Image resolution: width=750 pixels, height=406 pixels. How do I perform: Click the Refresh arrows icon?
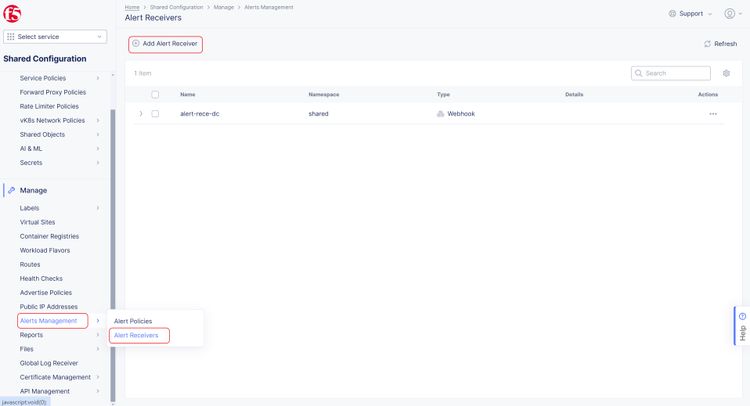[707, 44]
